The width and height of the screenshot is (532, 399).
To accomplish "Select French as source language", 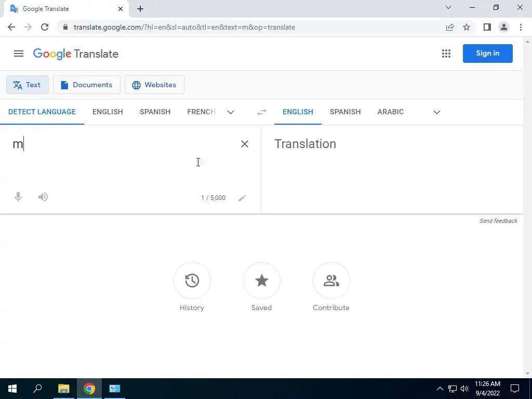I will (201, 112).
